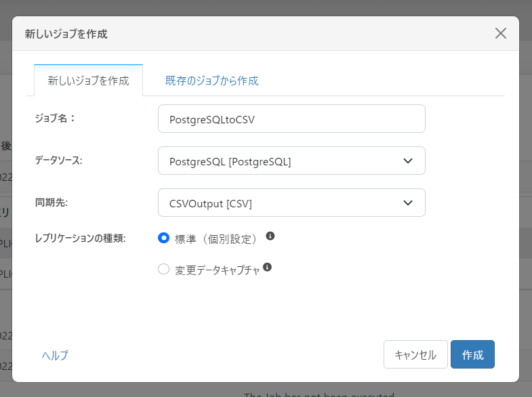The width and height of the screenshot is (532, 397).
Task: Select the 標準（個別設定） radio button
Action: click(x=163, y=238)
